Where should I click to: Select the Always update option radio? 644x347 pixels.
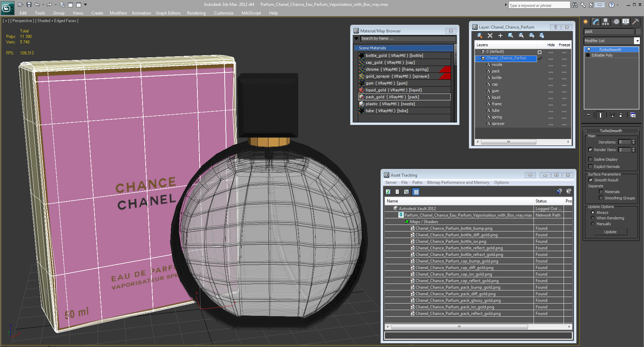click(x=593, y=212)
